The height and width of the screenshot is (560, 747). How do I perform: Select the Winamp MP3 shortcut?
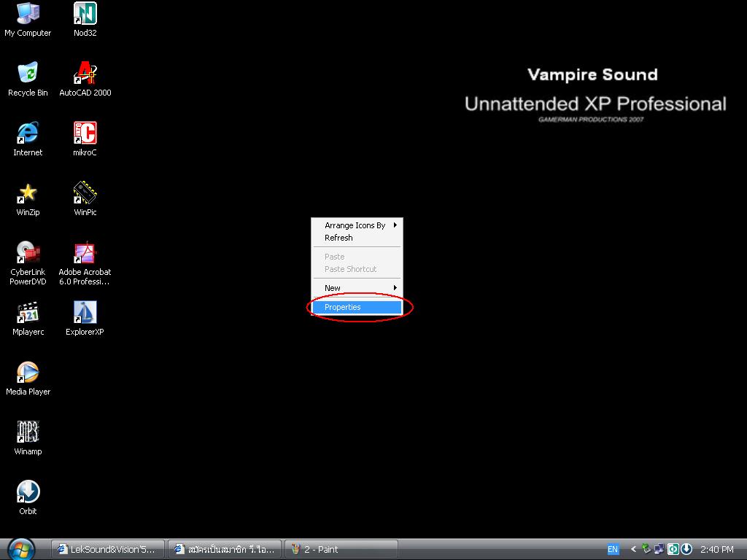28,438
